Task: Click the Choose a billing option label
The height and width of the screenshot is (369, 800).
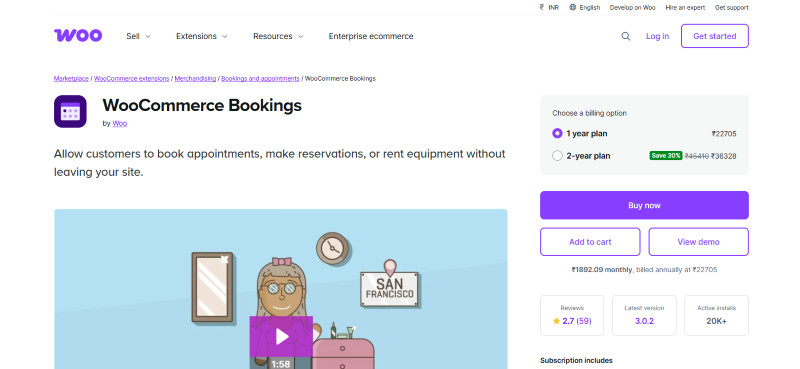Action: 589,113
